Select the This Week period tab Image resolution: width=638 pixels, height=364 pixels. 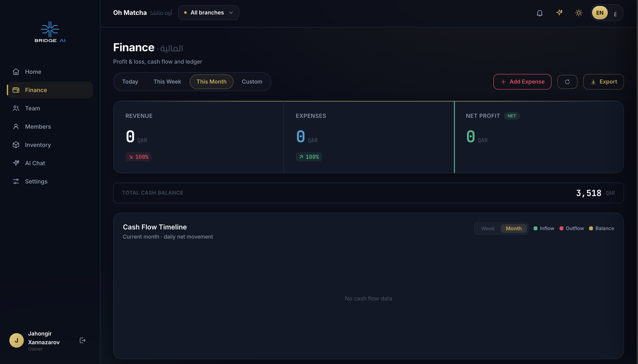click(x=167, y=82)
